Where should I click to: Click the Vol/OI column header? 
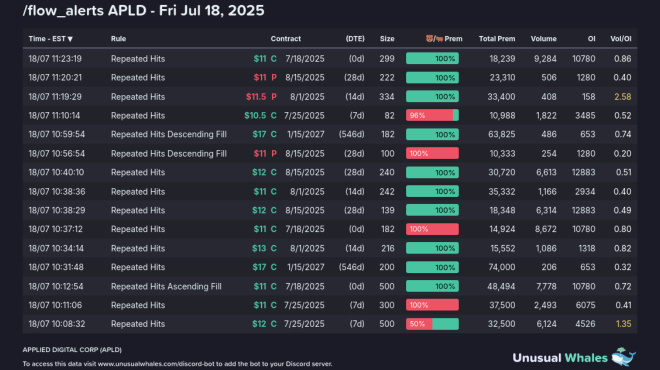click(x=621, y=39)
